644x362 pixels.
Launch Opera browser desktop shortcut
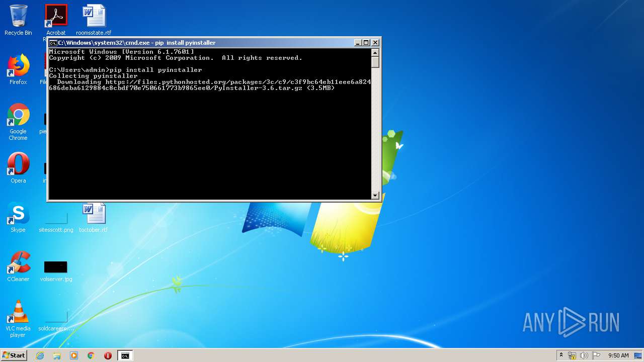[18, 168]
